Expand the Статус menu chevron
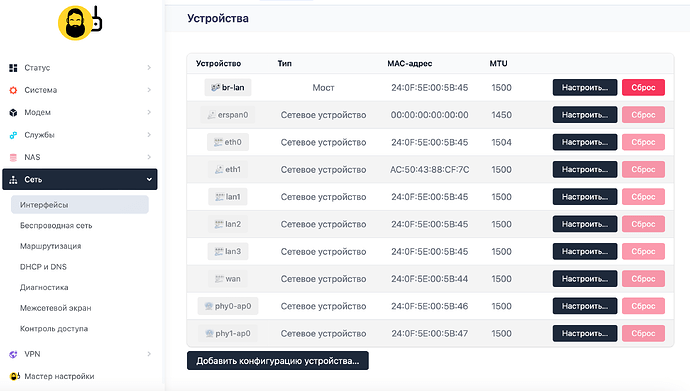The width and height of the screenshot is (690, 391). coord(149,68)
